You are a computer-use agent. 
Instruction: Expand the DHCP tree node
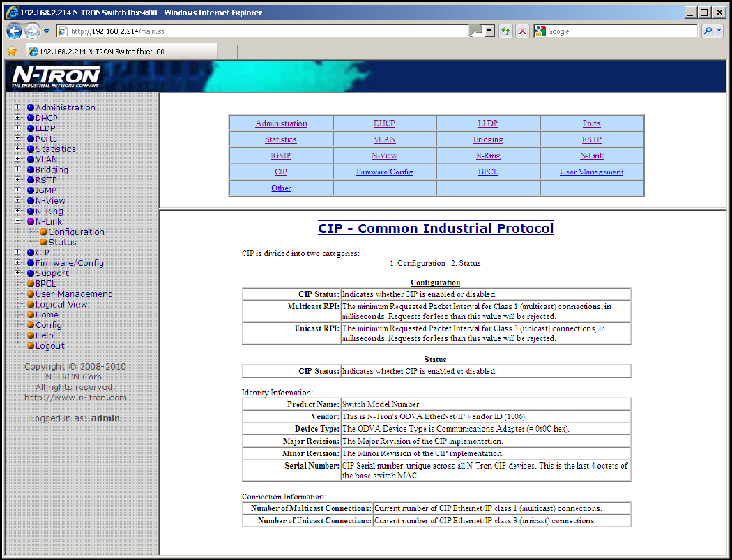pyautogui.click(x=18, y=118)
